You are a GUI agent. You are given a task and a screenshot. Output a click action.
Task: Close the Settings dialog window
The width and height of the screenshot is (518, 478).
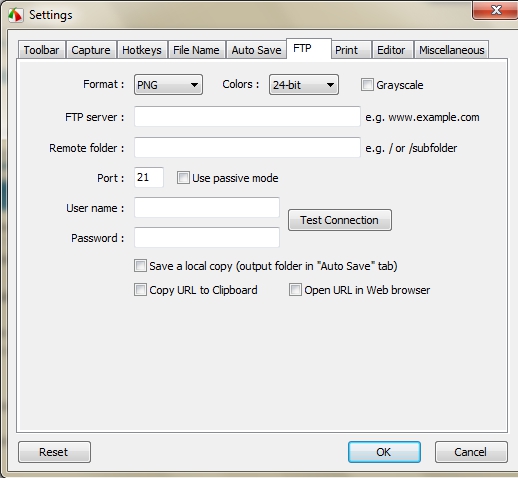[496, 10]
